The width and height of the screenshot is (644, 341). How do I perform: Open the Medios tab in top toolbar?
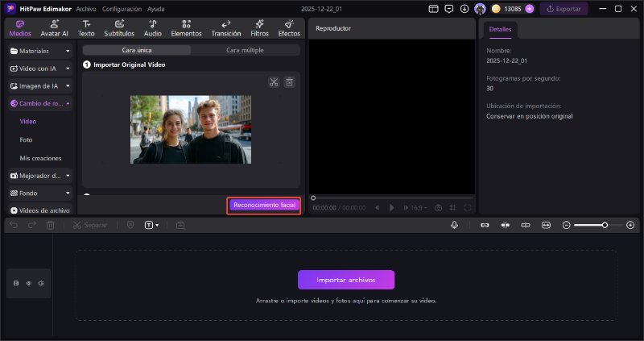(20, 28)
